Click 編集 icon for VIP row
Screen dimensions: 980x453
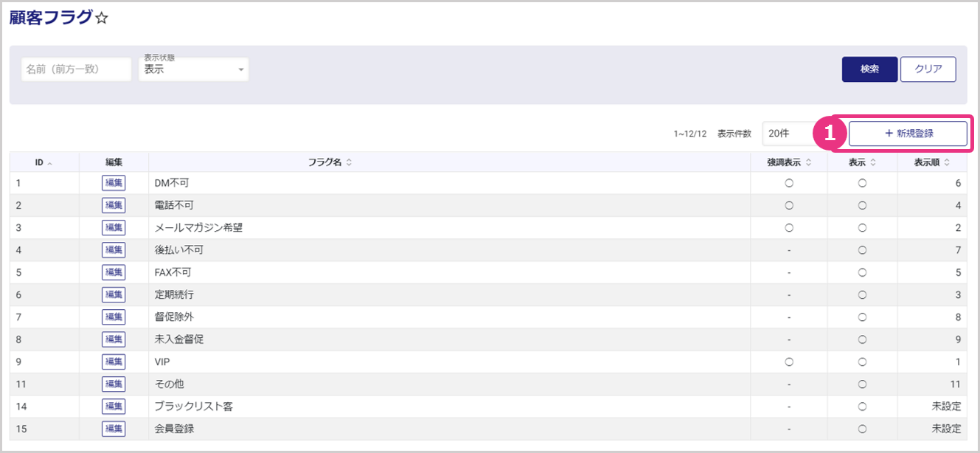click(114, 362)
